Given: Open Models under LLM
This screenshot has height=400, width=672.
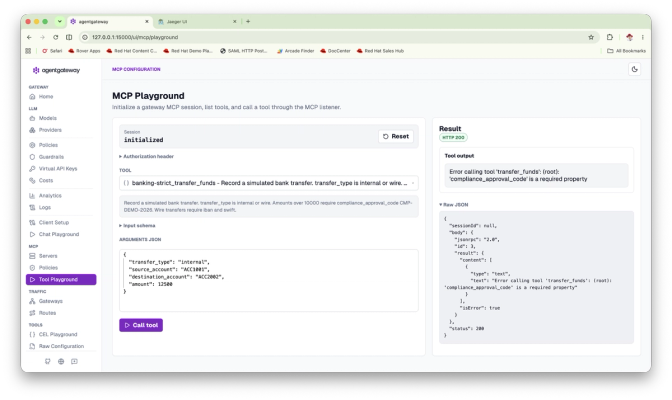Looking at the screenshot, I should coord(43,118).
